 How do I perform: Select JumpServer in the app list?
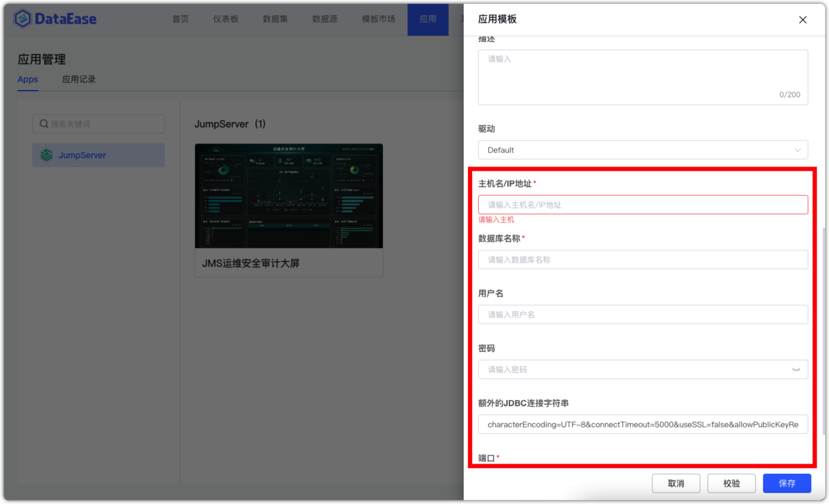point(98,155)
